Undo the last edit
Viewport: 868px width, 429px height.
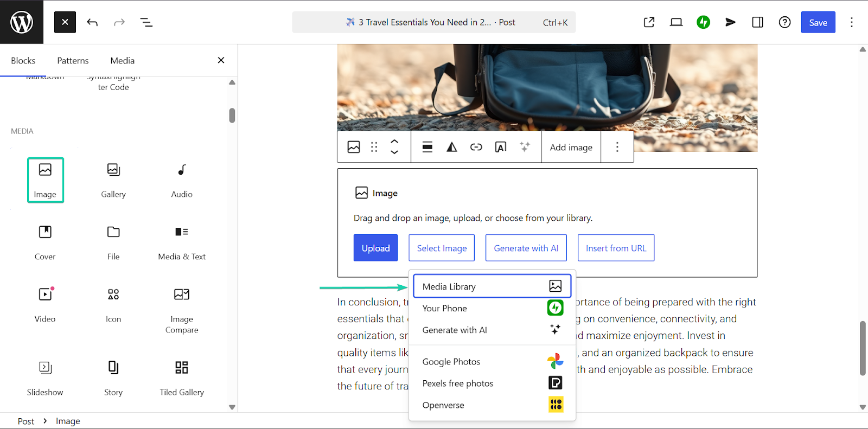92,22
